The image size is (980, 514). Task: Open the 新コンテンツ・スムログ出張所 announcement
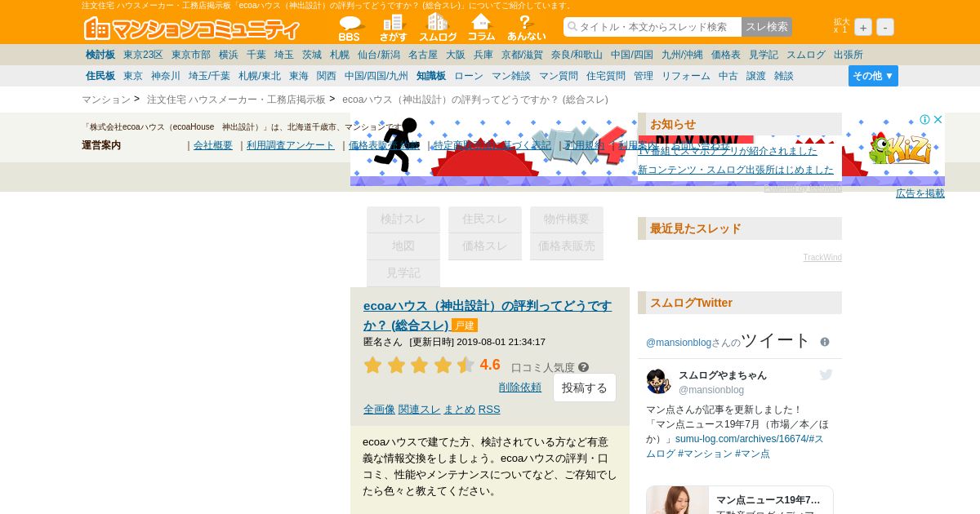coord(736,170)
